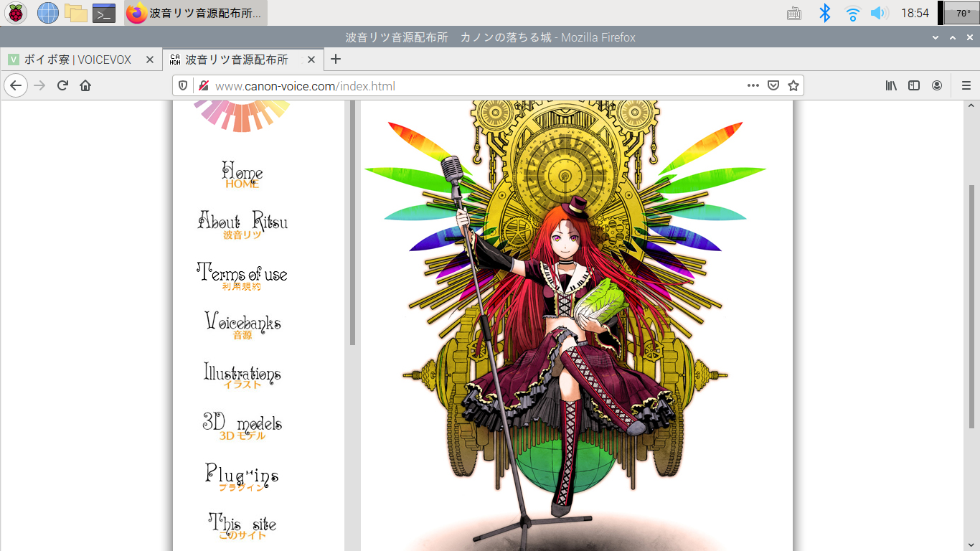Image resolution: width=980 pixels, height=551 pixels.
Task: Show site security info lock icon
Action: [x=204, y=85]
